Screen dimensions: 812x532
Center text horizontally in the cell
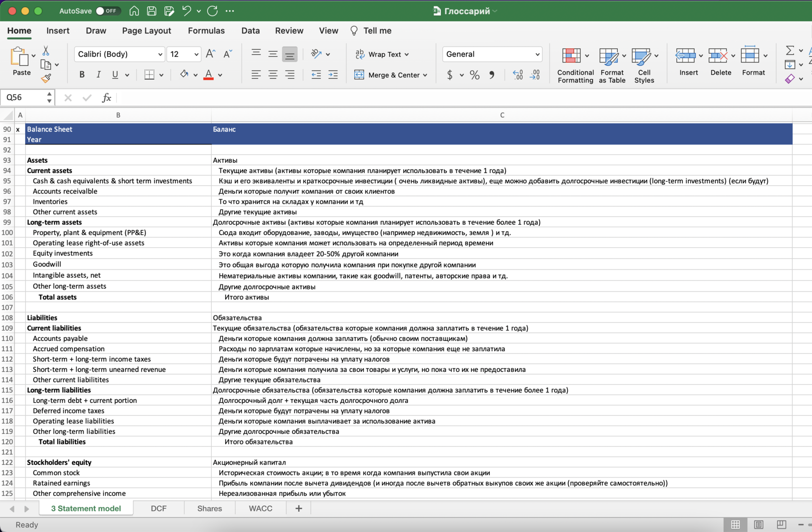273,74
